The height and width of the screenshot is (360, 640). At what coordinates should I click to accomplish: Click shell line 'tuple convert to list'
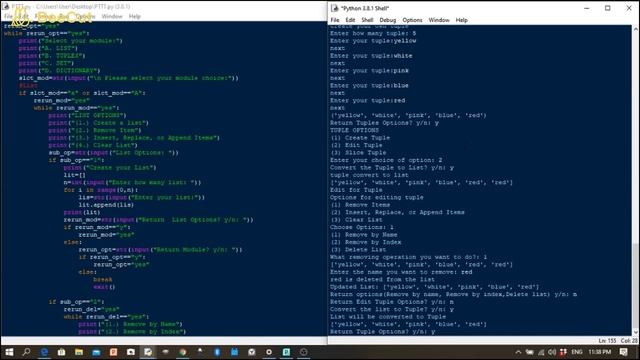point(369,175)
